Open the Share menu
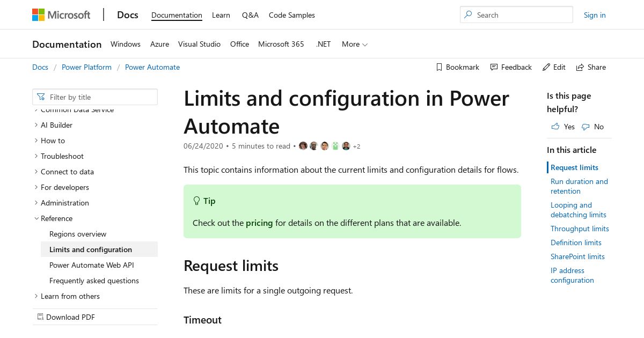This screenshot has width=644, height=338. (x=591, y=67)
